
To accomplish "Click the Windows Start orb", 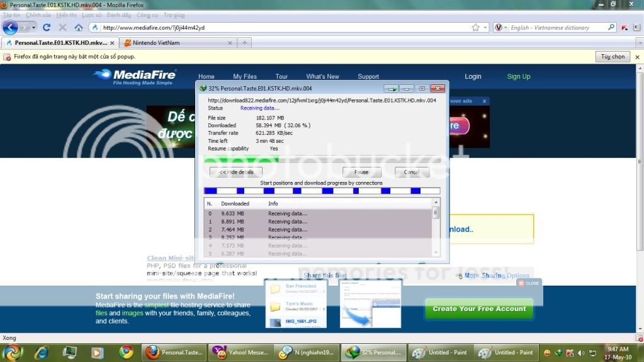I will [x=13, y=353].
